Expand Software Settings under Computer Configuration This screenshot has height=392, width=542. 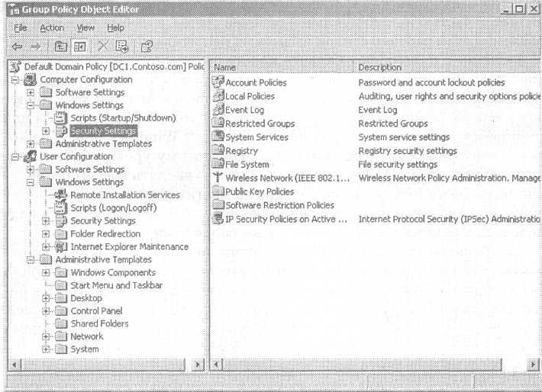pyautogui.click(x=31, y=92)
